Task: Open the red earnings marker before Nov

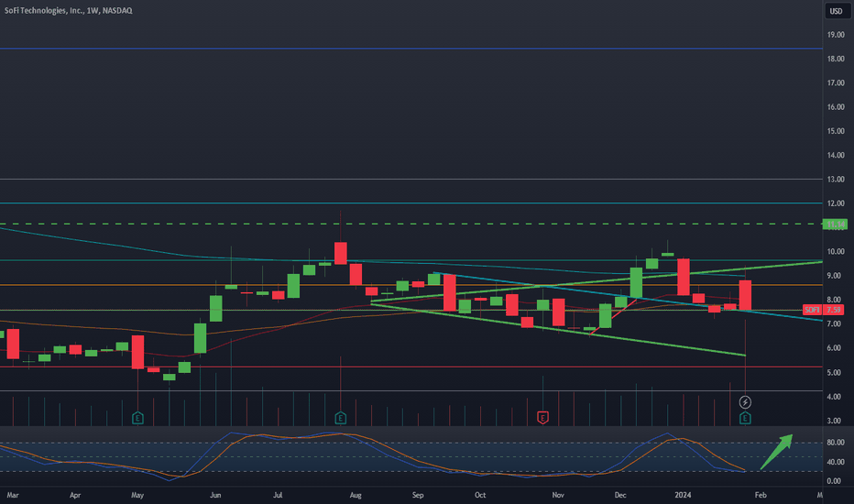Action: 542,418
